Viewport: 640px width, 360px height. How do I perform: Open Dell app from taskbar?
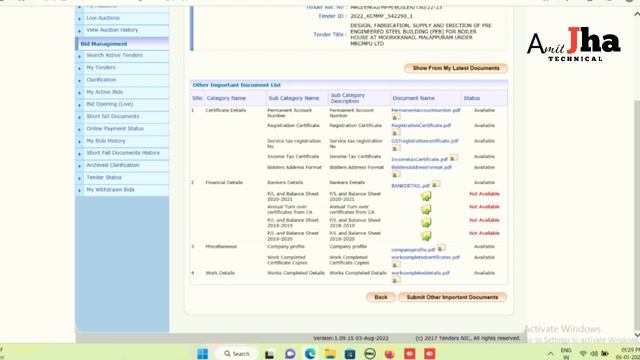[370, 353]
